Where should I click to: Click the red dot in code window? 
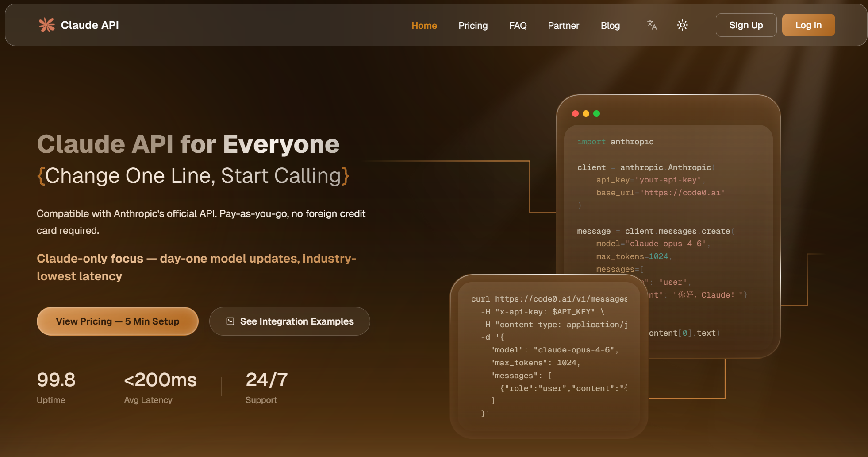[x=575, y=114]
